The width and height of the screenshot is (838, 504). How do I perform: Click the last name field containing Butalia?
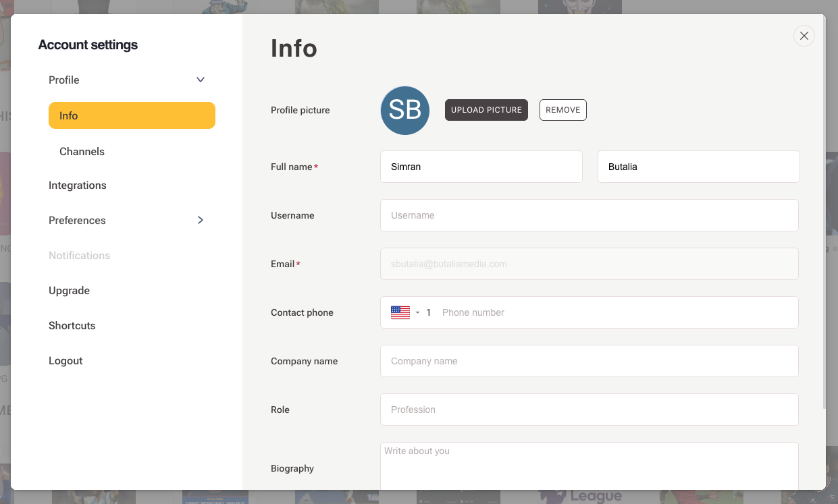click(698, 167)
